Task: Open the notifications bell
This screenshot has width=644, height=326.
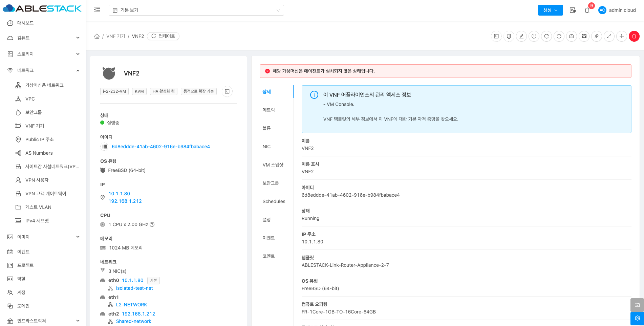Action: pos(587,10)
